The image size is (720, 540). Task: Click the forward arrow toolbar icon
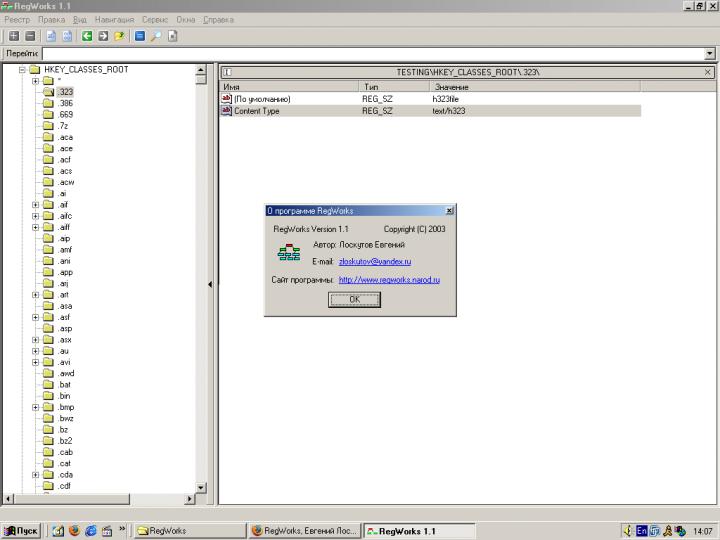[103, 36]
